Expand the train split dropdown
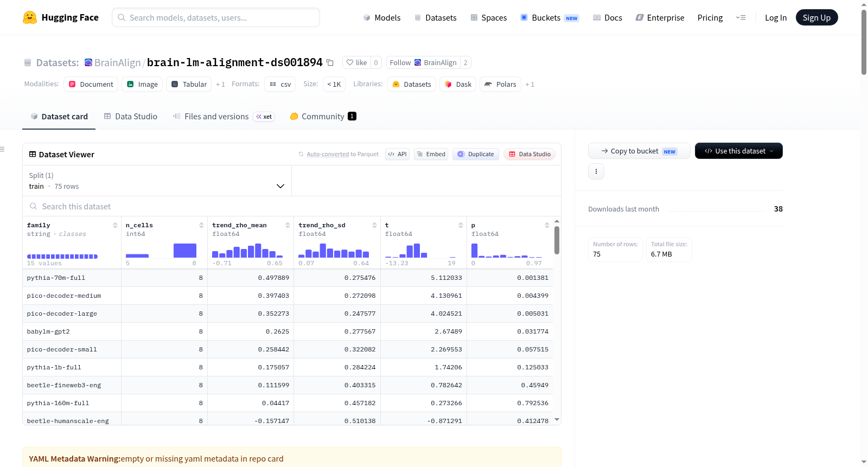 click(157, 181)
